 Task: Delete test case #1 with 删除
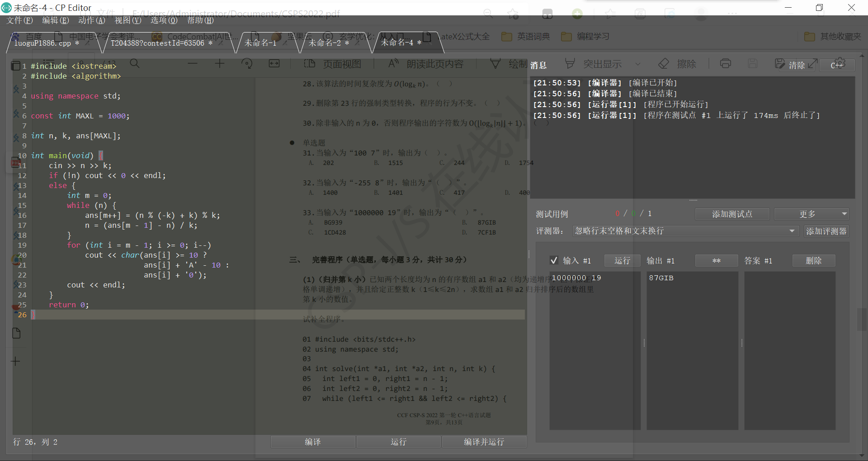814,261
